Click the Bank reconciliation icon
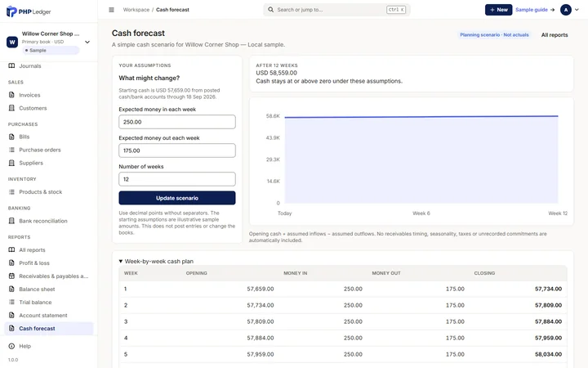 coord(11,221)
